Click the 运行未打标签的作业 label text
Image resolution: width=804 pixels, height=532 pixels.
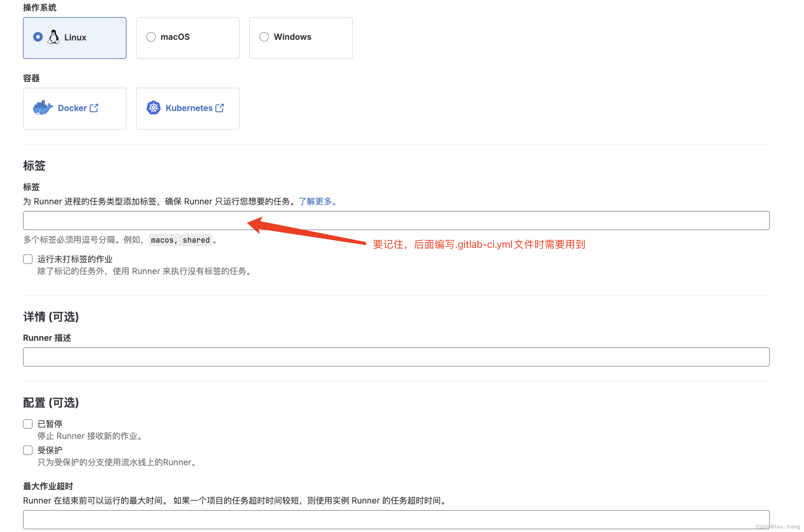click(x=75, y=259)
